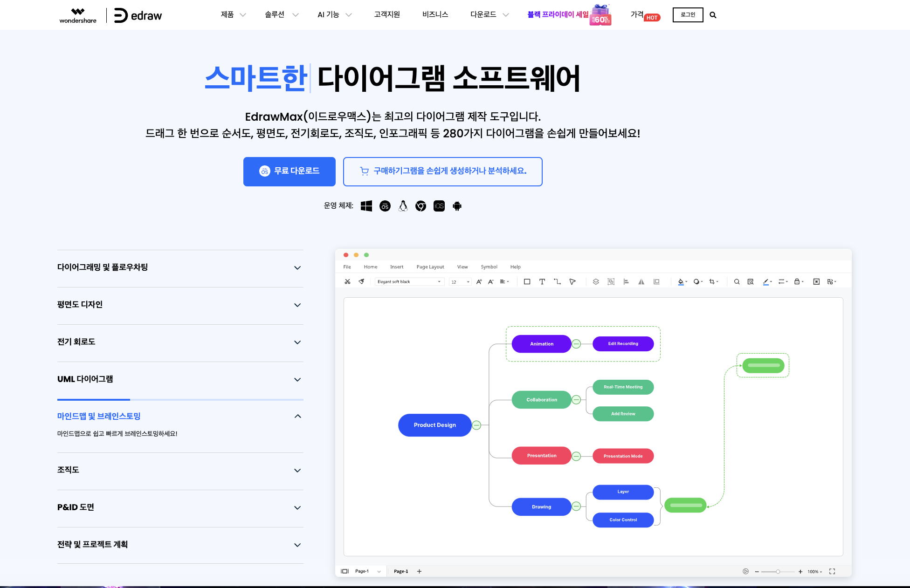910x588 pixels.
Task: Click the increase font size icon
Action: 479,281
